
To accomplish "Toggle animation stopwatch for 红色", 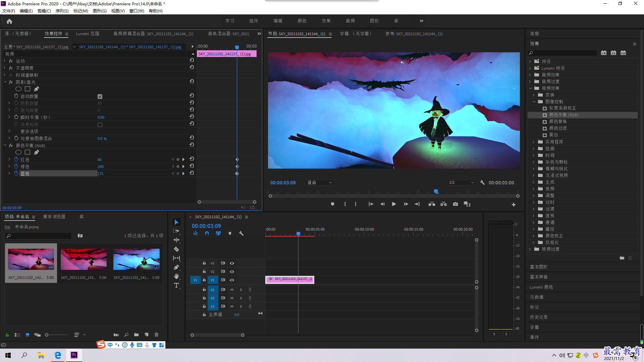I will tap(16, 159).
